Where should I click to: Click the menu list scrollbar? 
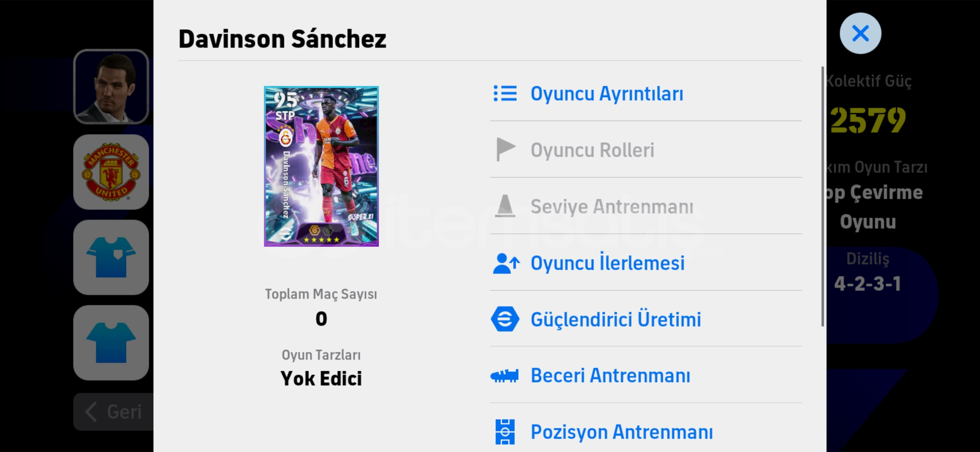[x=823, y=197]
